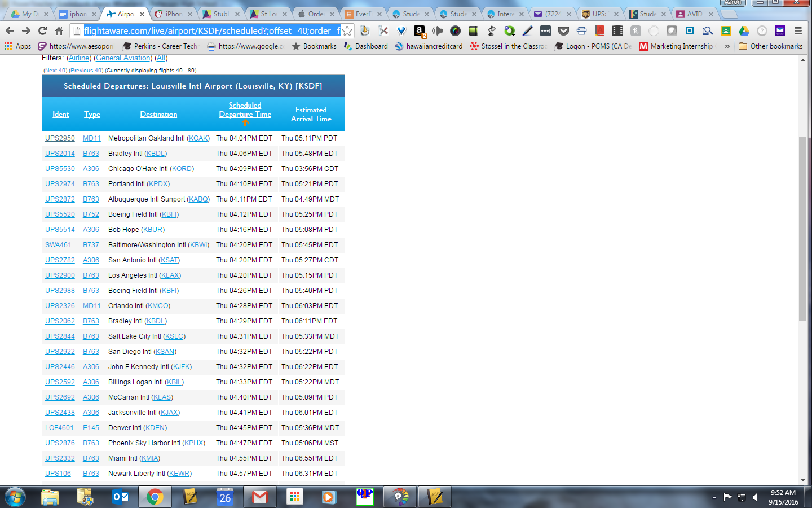
Task: Switch to the Stub browser tab
Action: (220, 14)
